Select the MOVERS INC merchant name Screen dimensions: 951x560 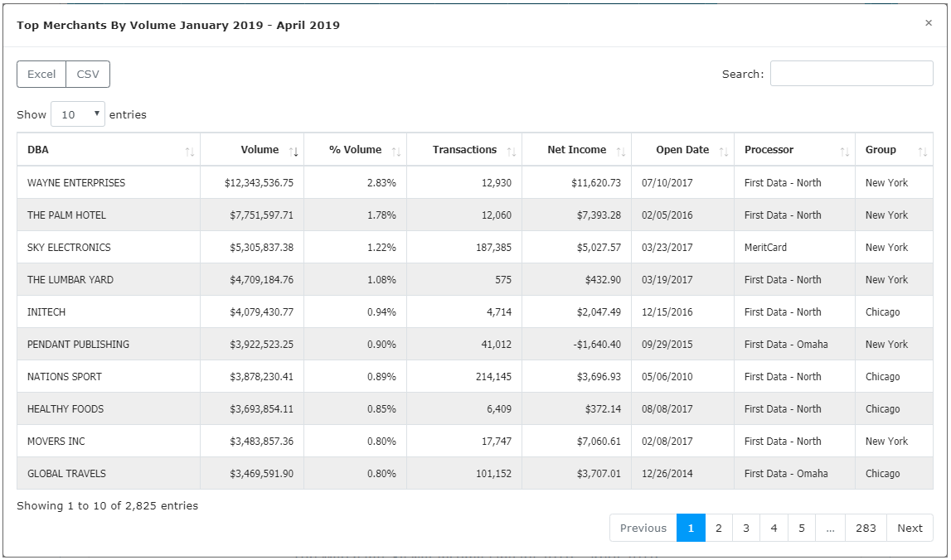click(x=56, y=442)
